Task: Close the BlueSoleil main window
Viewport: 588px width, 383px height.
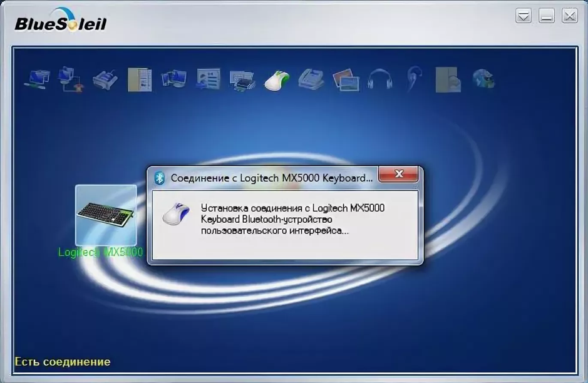Action: click(x=570, y=16)
